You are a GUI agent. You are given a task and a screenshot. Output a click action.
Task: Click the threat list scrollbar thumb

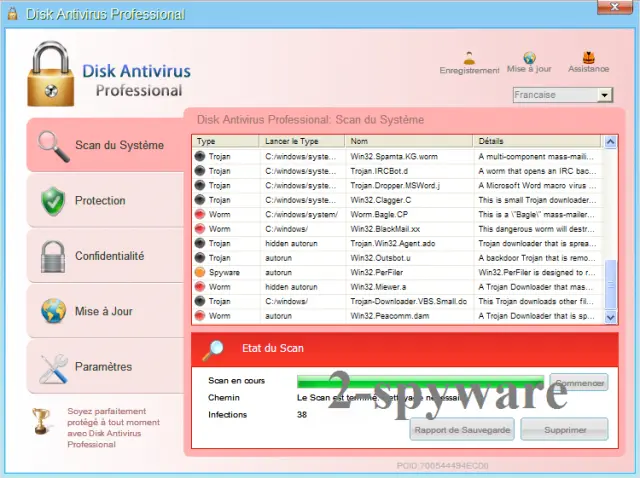tap(611, 285)
